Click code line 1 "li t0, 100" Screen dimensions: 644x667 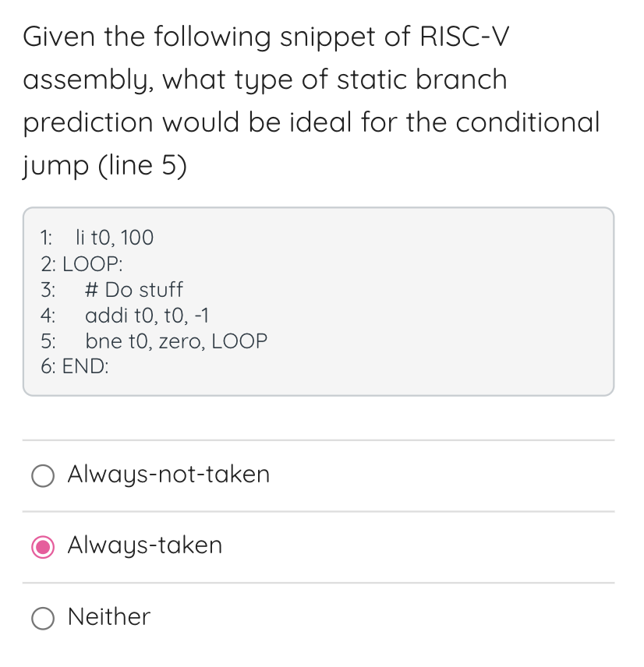[x=114, y=238]
